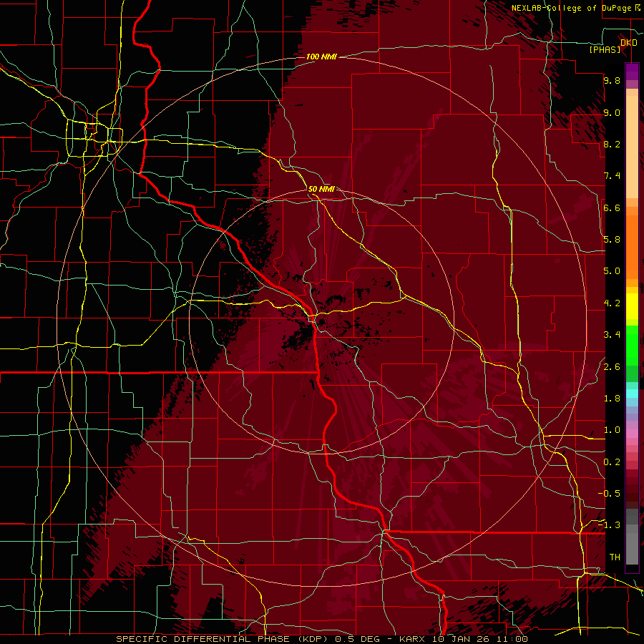Click the yellow segment of the color bar

[x=632, y=305]
